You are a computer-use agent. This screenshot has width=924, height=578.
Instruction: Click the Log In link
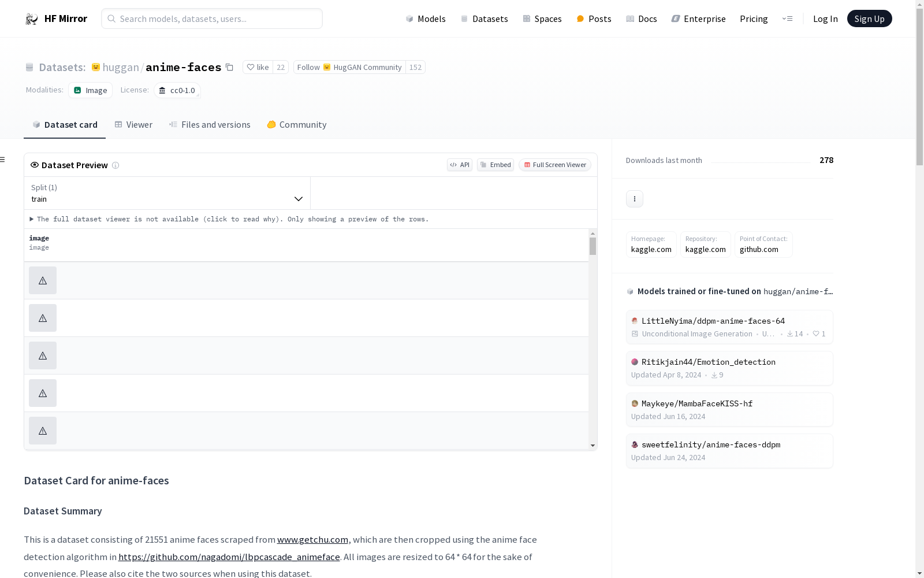coord(825,18)
